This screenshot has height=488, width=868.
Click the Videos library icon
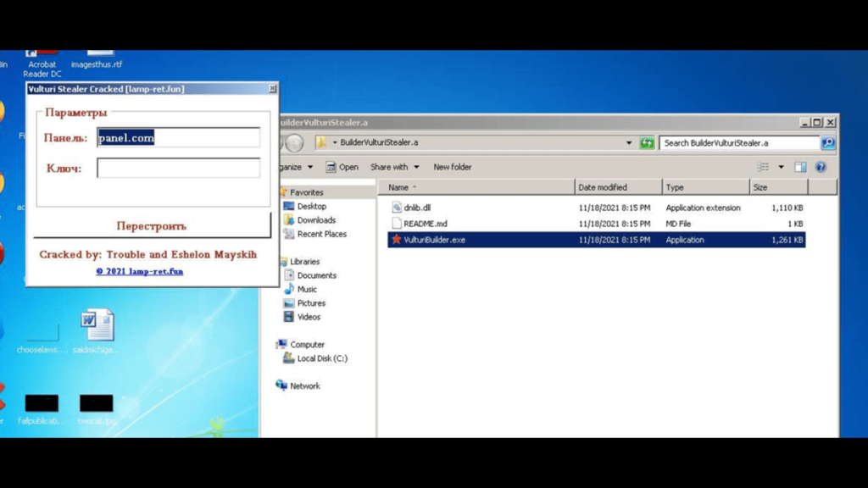288,317
